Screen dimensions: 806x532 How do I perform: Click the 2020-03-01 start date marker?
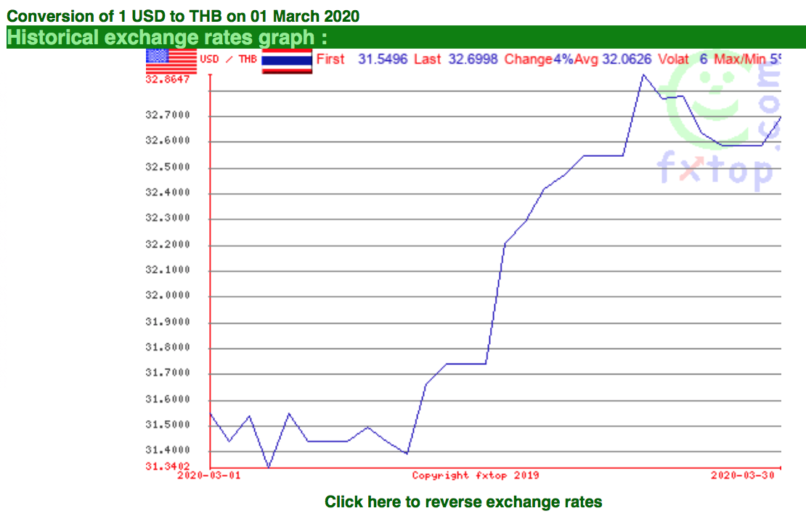tap(208, 475)
